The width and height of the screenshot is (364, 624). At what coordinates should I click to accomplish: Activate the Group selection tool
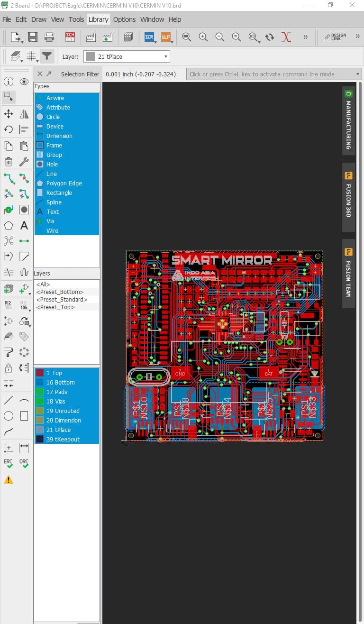[x=9, y=97]
